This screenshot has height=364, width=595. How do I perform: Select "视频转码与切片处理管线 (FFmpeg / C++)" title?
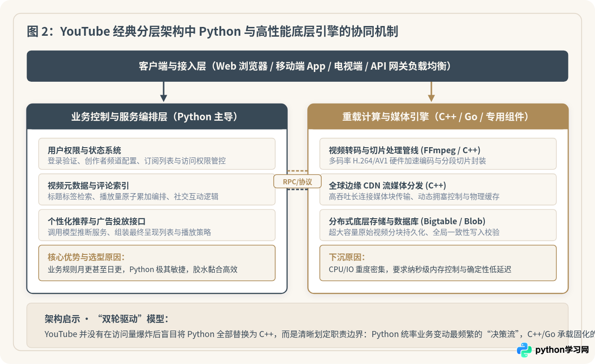[404, 150]
